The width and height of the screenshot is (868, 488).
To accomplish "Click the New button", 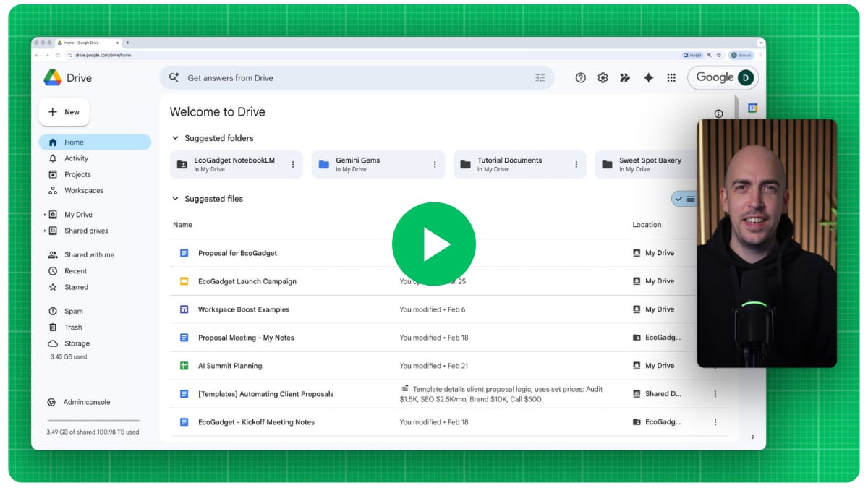I will pyautogui.click(x=64, y=112).
